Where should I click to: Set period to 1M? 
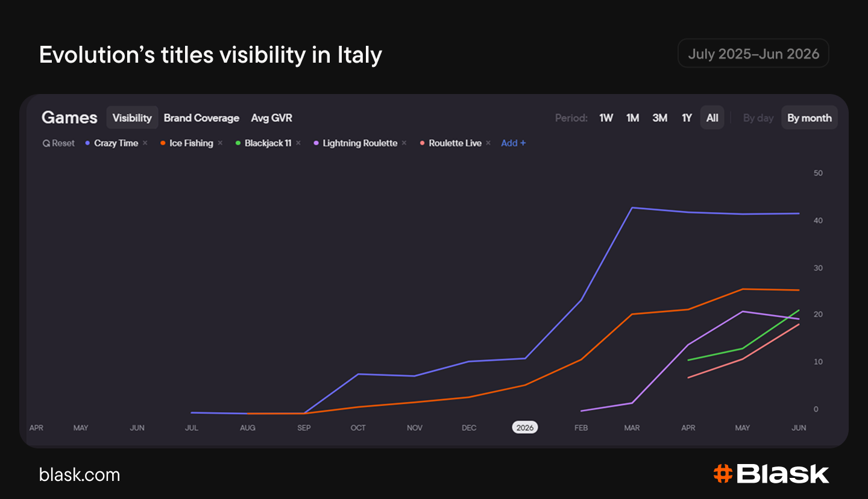[x=632, y=118]
